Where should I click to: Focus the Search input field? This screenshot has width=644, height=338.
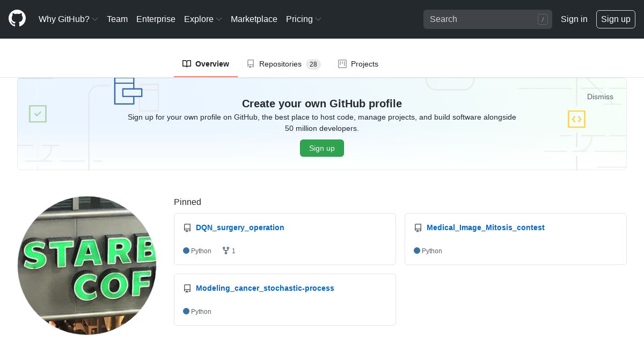(480, 19)
